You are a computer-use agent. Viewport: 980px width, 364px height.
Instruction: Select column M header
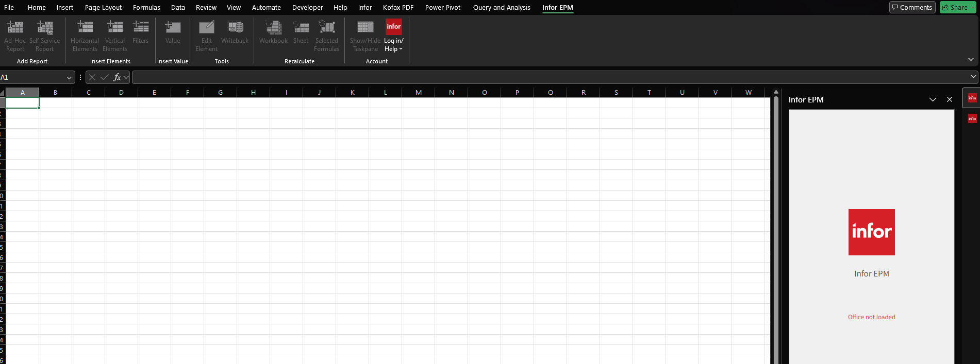[x=419, y=93]
